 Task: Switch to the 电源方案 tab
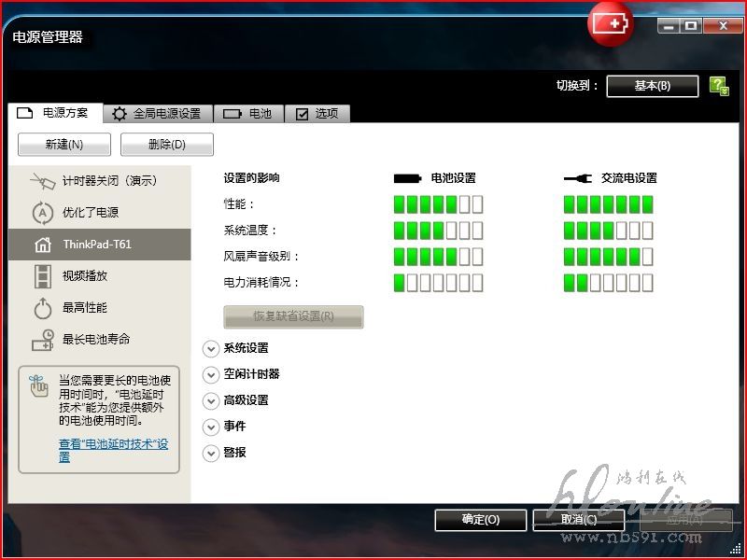coord(55,113)
